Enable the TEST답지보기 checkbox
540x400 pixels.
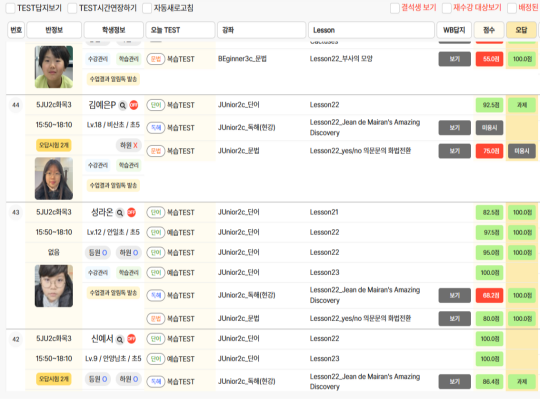pos(11,8)
